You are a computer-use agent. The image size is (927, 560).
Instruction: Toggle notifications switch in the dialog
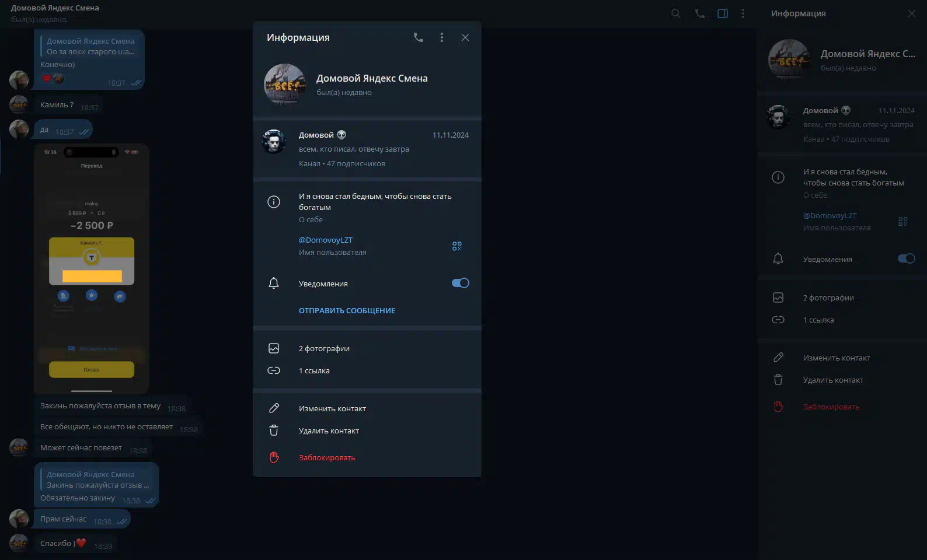[461, 283]
